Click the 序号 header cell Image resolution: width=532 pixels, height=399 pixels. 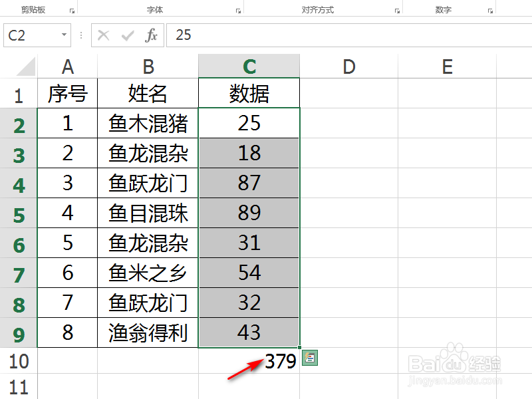68,93
